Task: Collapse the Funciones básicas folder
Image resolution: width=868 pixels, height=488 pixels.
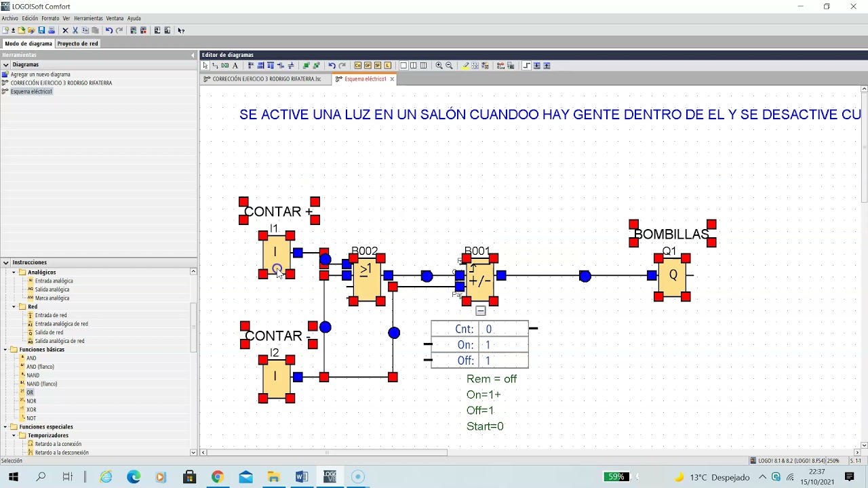Action: point(5,350)
